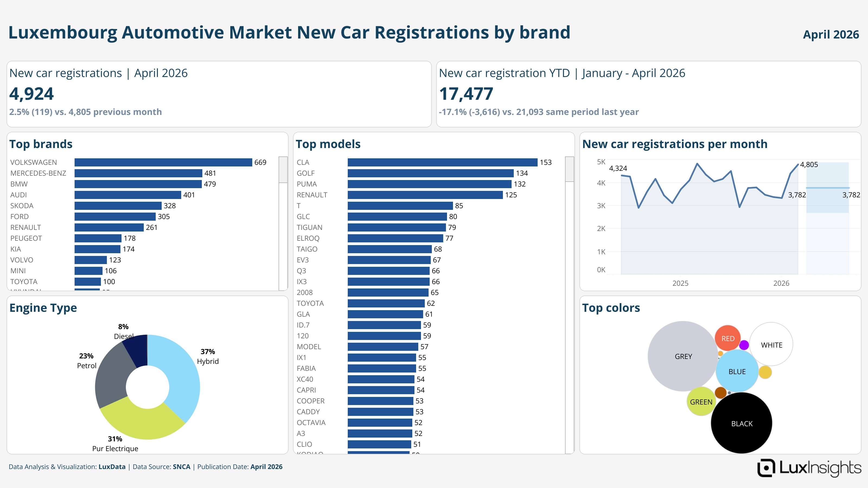
Task: Click the GOLF model bar showing 134
Action: coord(431,173)
